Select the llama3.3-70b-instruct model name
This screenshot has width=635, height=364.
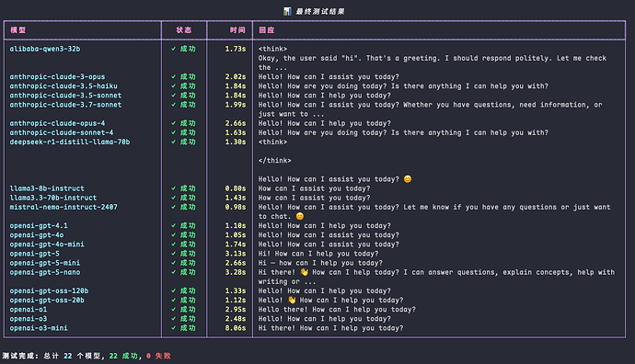tap(53, 198)
